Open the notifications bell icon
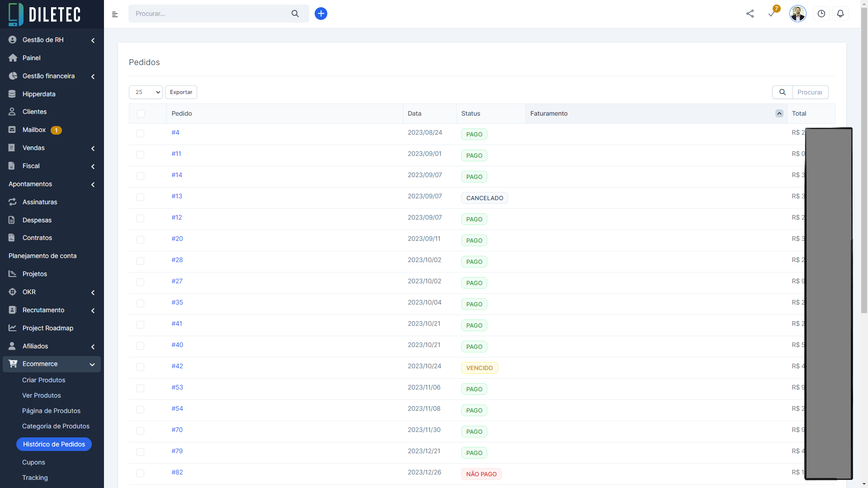Image resolution: width=868 pixels, height=488 pixels. pyautogui.click(x=840, y=14)
